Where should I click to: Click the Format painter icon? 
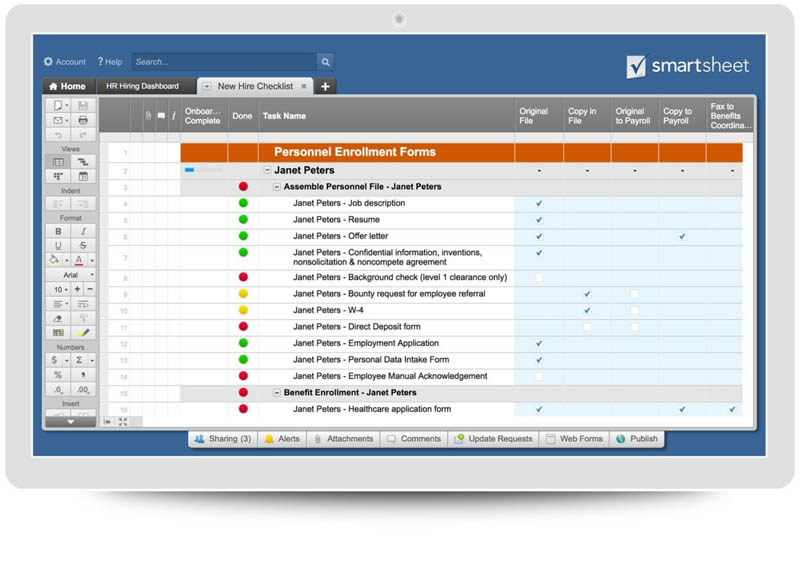pos(83,318)
